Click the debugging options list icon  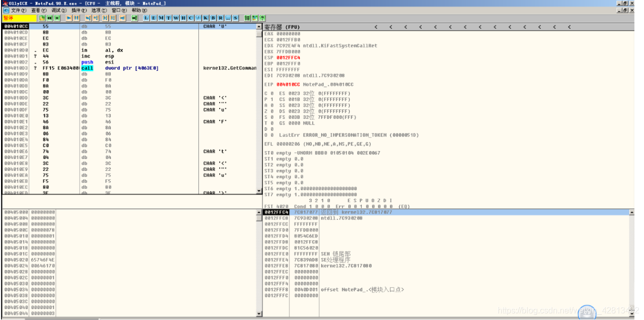[x=247, y=18]
